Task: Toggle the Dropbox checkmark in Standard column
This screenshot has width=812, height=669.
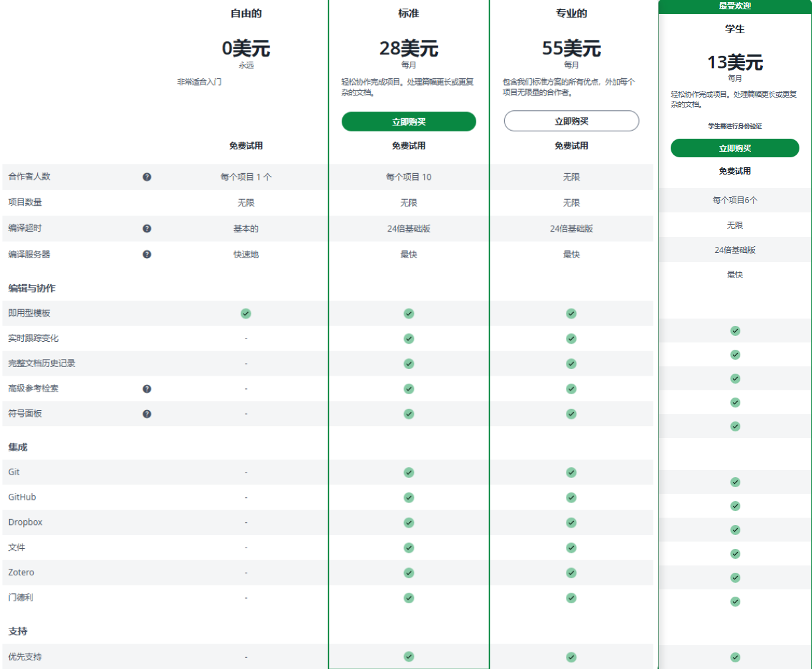Action: tap(409, 522)
